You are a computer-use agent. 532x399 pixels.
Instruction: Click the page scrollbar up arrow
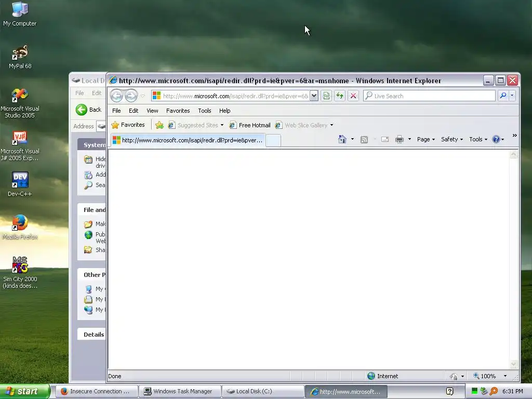pyautogui.click(x=514, y=154)
